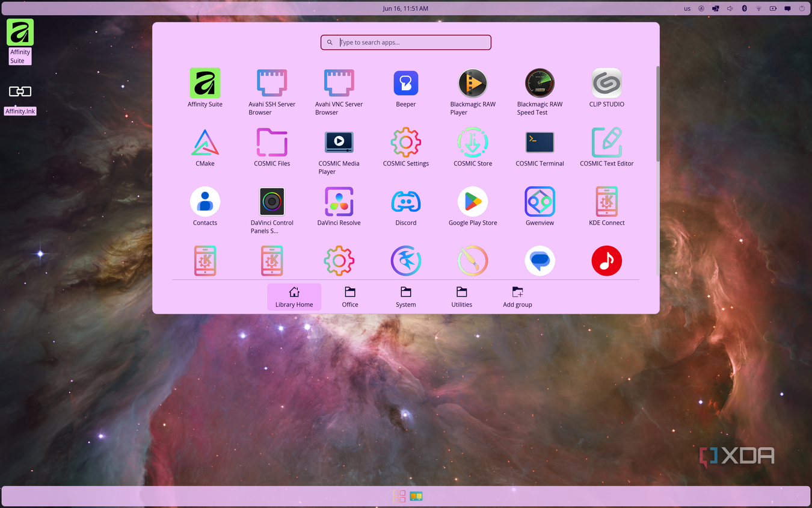The width and height of the screenshot is (812, 508).
Task: Open Google Play Store
Action: point(473,206)
